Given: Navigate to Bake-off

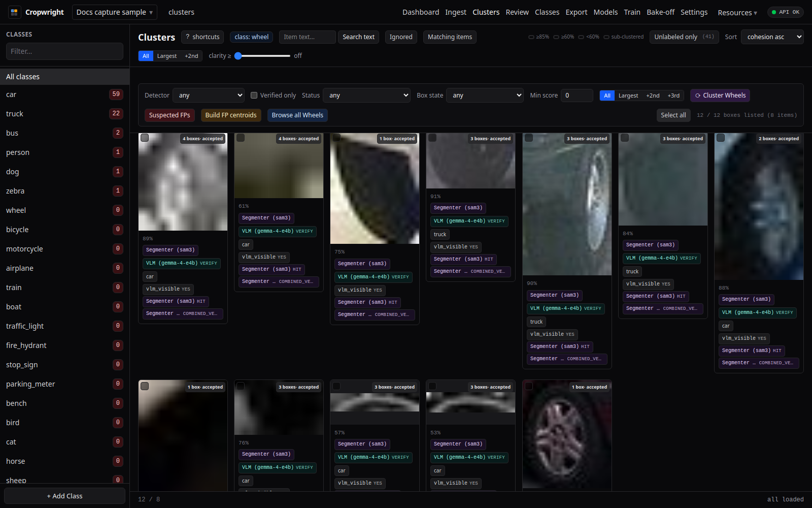Looking at the screenshot, I should [x=660, y=12].
